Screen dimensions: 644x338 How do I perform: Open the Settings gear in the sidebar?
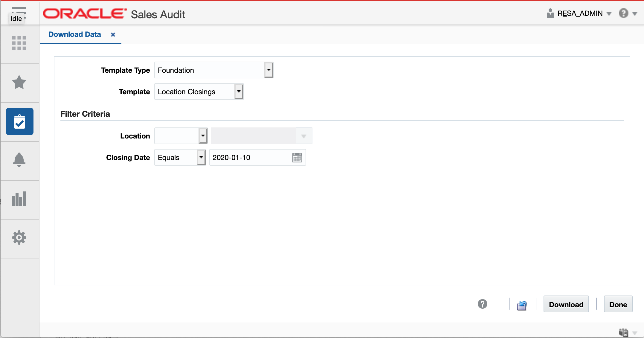click(19, 237)
